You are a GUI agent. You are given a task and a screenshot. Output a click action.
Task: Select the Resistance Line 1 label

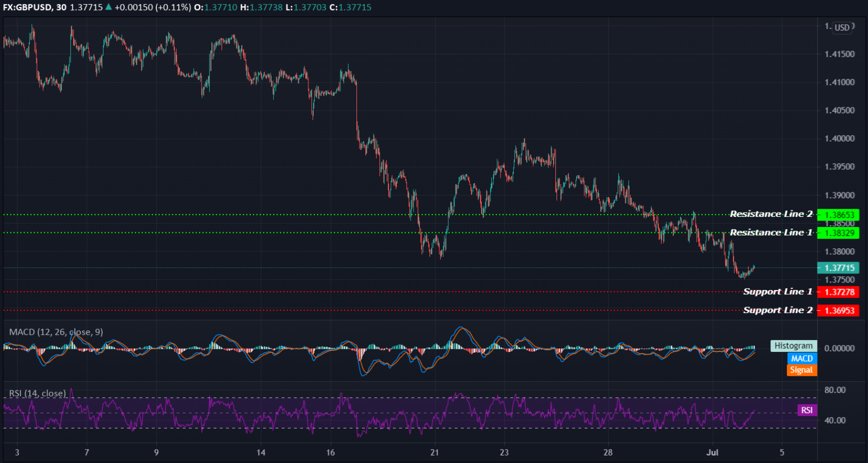point(771,232)
